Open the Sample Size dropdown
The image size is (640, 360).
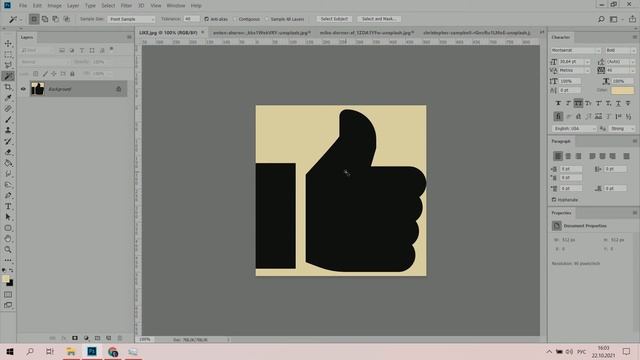(131, 19)
